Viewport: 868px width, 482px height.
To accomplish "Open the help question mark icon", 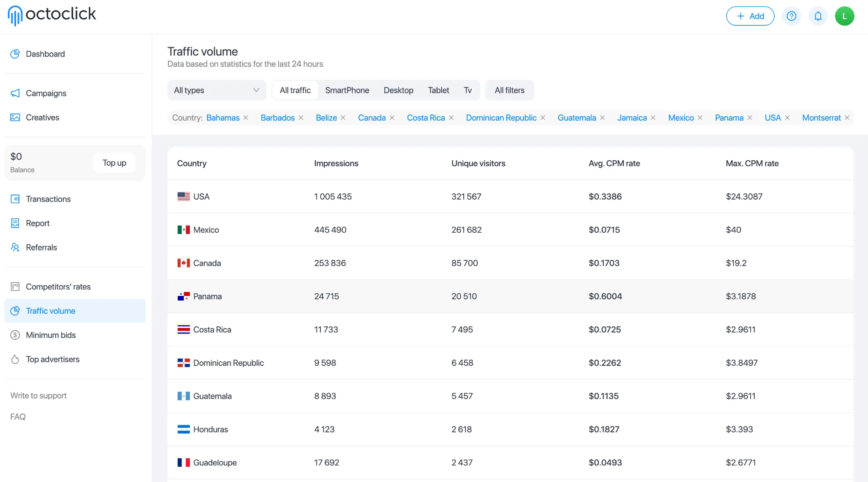I will (x=791, y=16).
